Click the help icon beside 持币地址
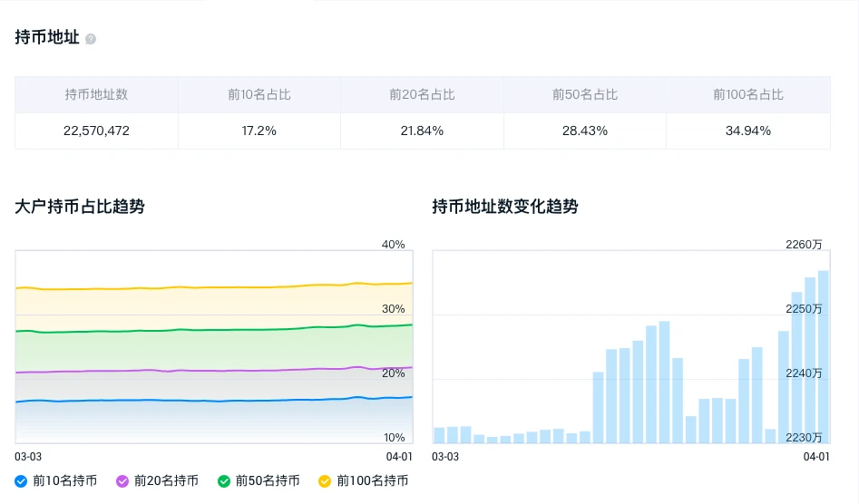Screen dimensions: 859x504 click(91, 39)
